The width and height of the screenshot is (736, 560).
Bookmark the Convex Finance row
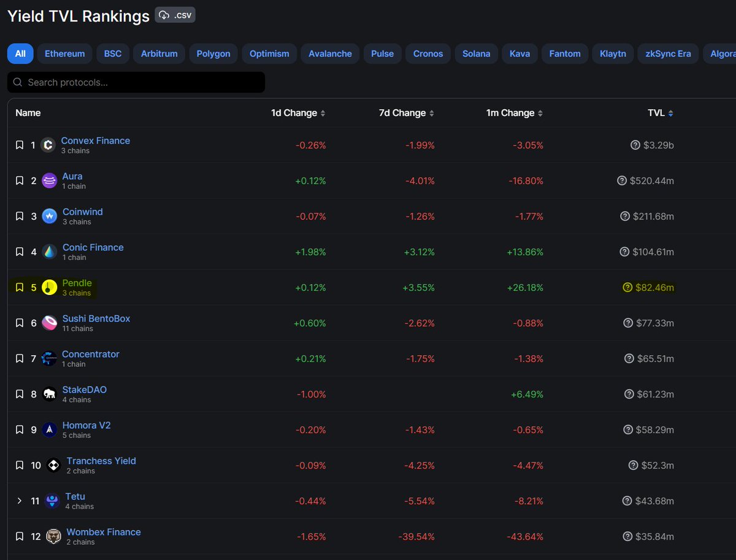[x=19, y=145]
